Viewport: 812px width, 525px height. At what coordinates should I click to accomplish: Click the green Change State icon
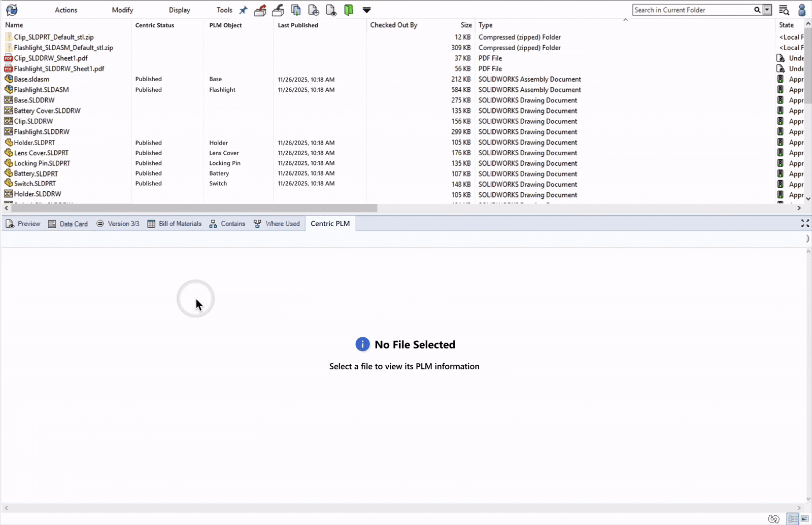point(349,10)
